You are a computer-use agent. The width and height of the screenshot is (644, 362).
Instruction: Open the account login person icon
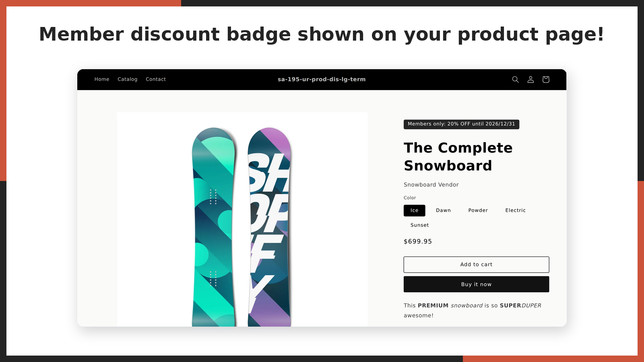tap(530, 80)
